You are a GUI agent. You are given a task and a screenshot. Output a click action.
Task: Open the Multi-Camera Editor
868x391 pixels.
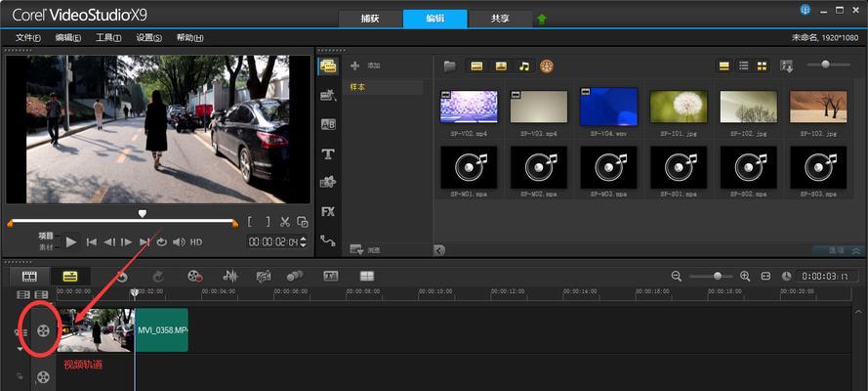coord(367,276)
